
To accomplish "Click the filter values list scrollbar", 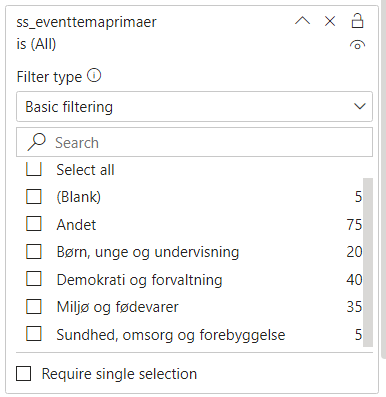I will pos(368,262).
